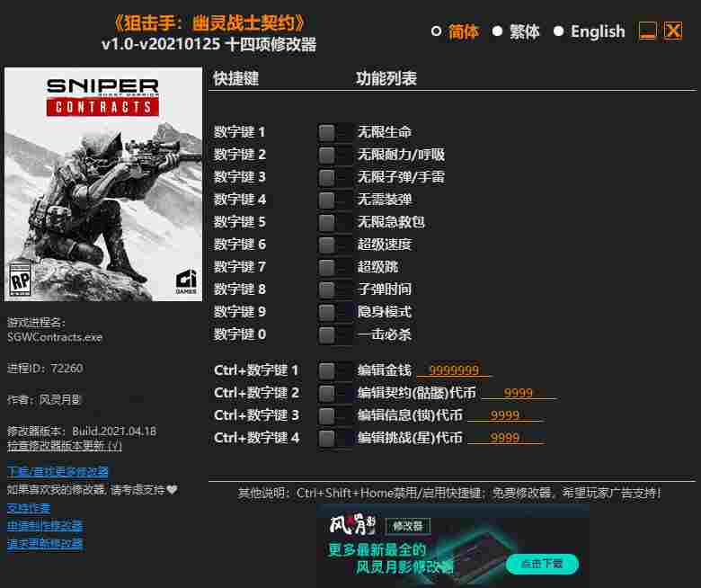Select 简体 language radio button

pos(437,31)
